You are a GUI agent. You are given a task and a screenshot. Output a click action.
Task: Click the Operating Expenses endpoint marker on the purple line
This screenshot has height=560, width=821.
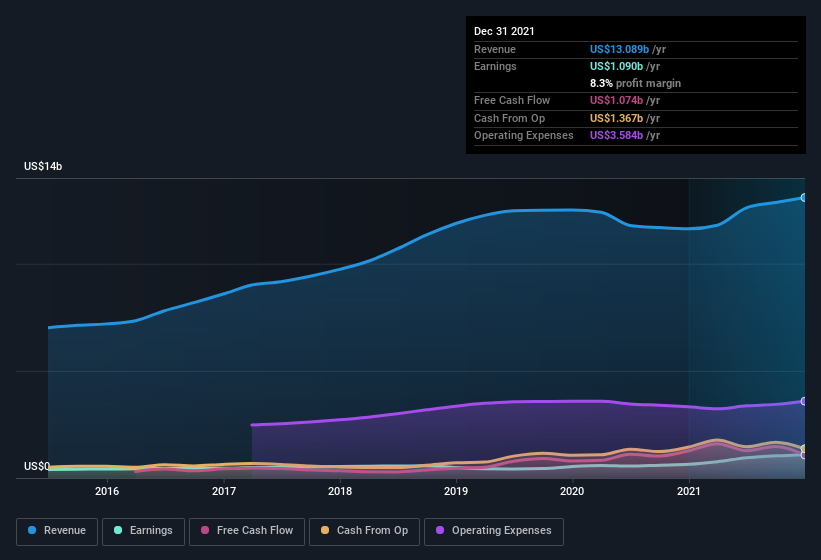pyautogui.click(x=804, y=401)
